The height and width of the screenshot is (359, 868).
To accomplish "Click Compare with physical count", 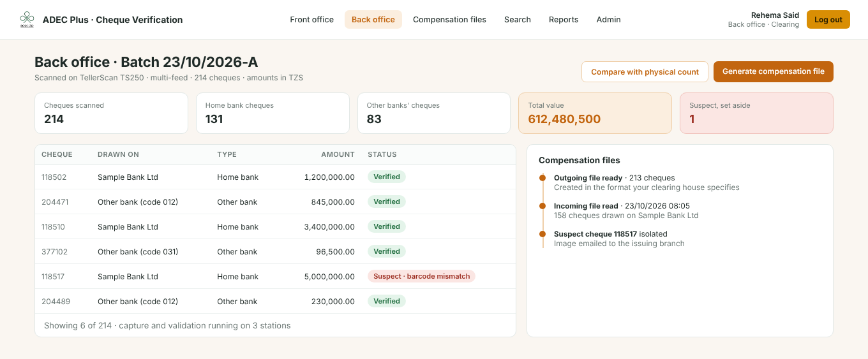I will 645,72.
